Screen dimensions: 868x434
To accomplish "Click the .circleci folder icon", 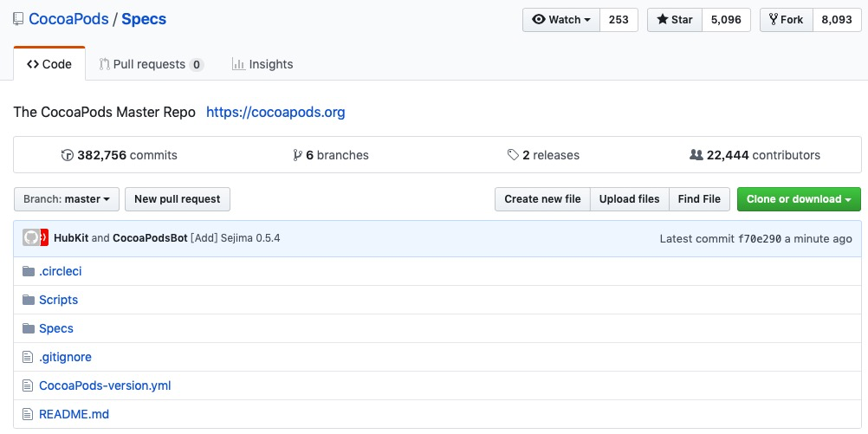I will click(x=29, y=271).
